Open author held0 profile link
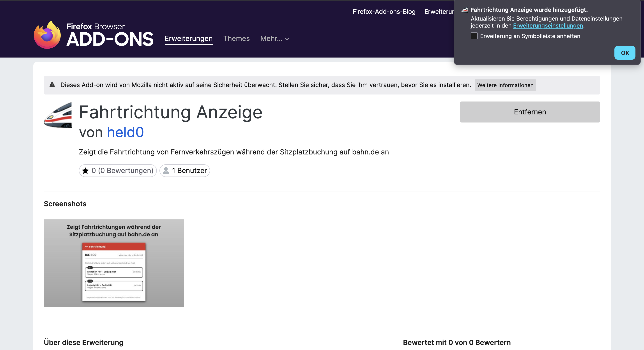Image resolution: width=644 pixels, height=350 pixels. (x=125, y=132)
